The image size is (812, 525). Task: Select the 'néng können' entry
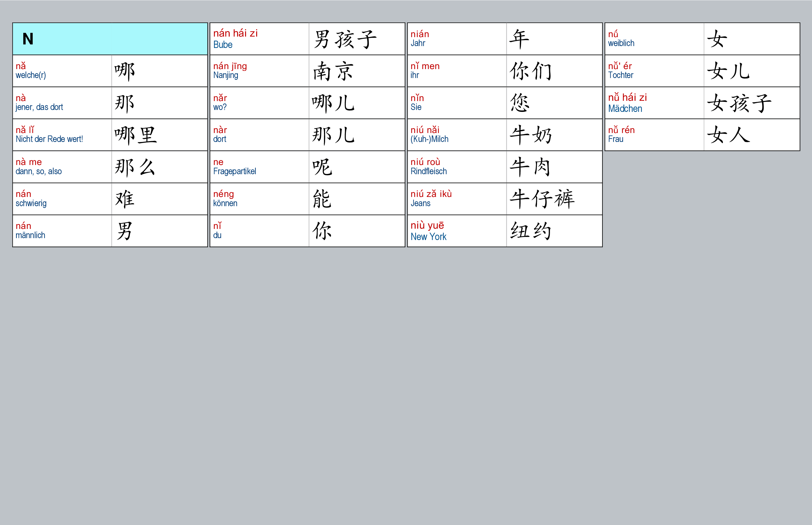pos(259,199)
